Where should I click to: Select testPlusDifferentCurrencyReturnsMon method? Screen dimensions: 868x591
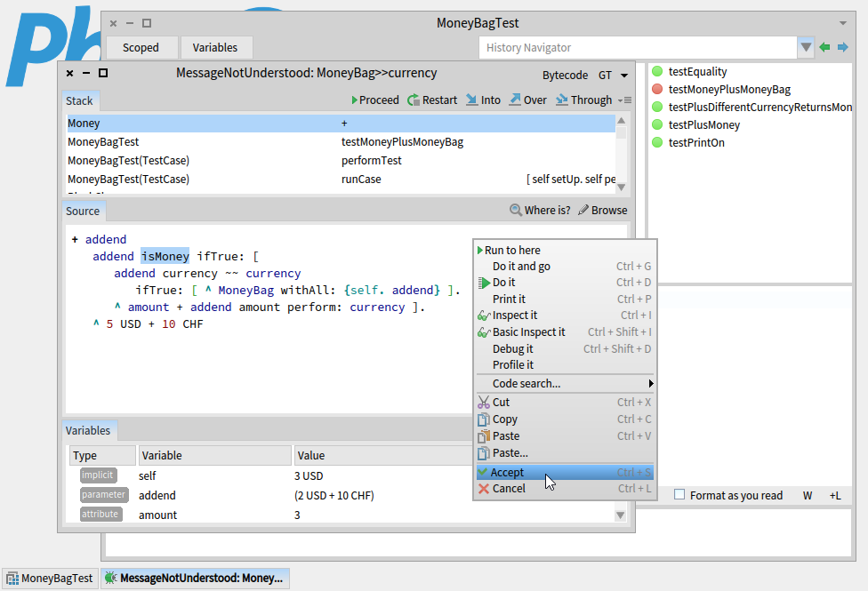750,107
